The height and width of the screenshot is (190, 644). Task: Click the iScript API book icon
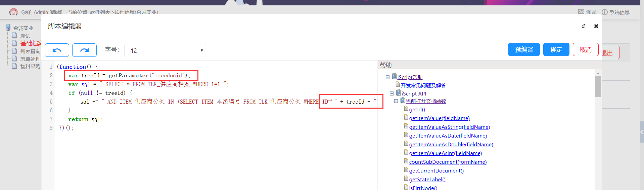[398, 92]
